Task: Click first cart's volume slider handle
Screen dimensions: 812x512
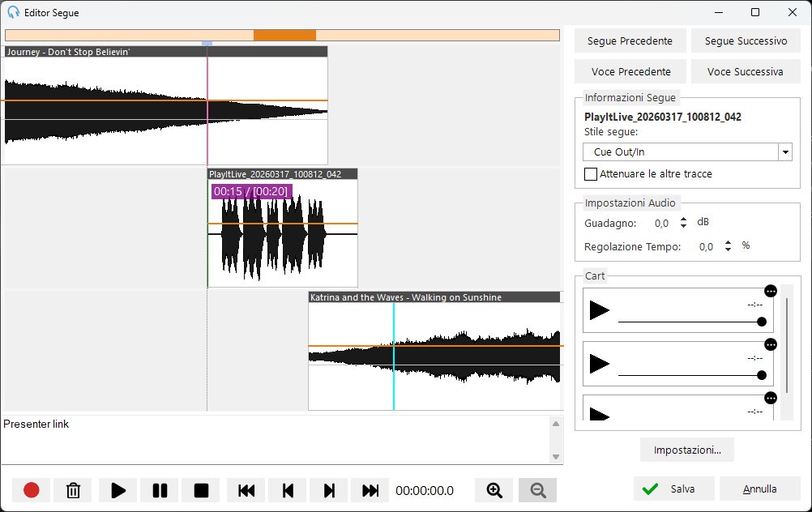Action: coord(761,322)
